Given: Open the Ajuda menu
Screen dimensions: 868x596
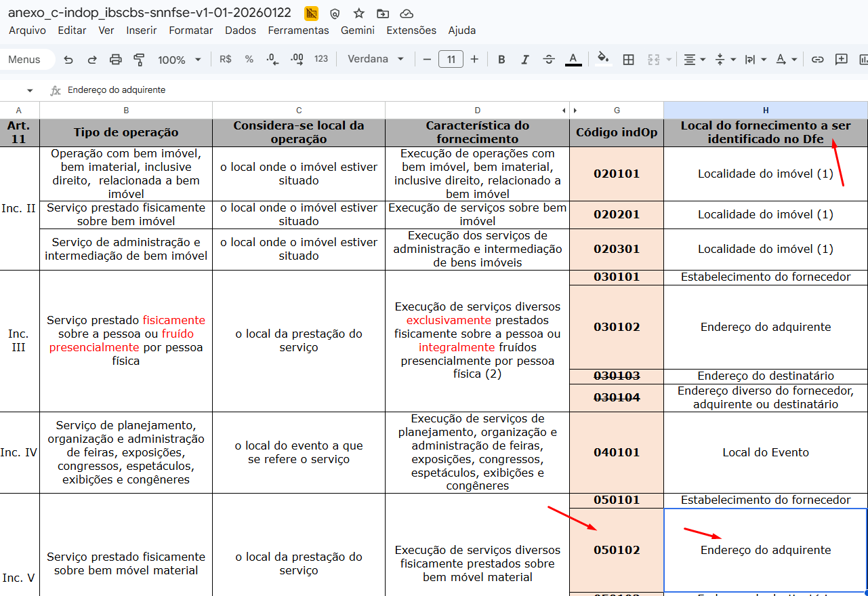Looking at the screenshot, I should (x=462, y=31).
